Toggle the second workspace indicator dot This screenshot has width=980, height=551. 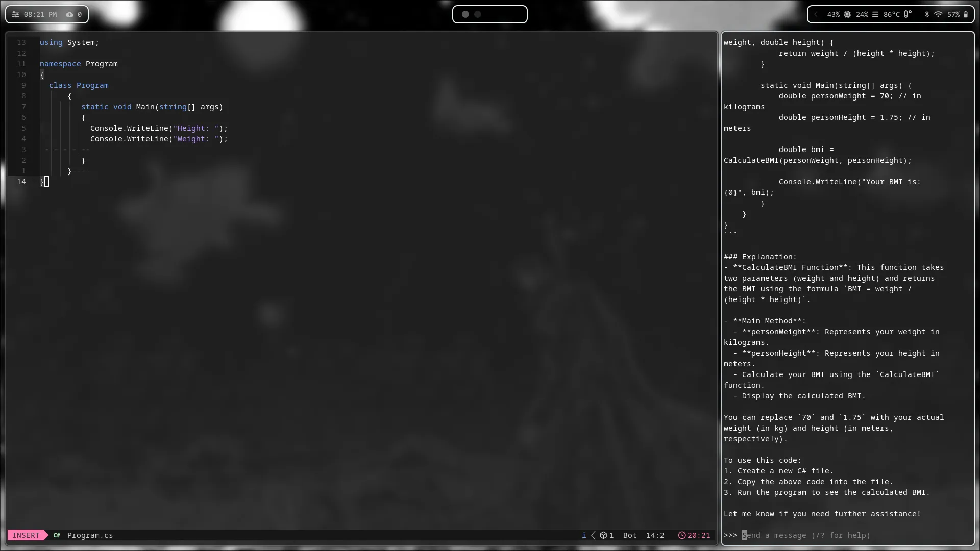478,14
